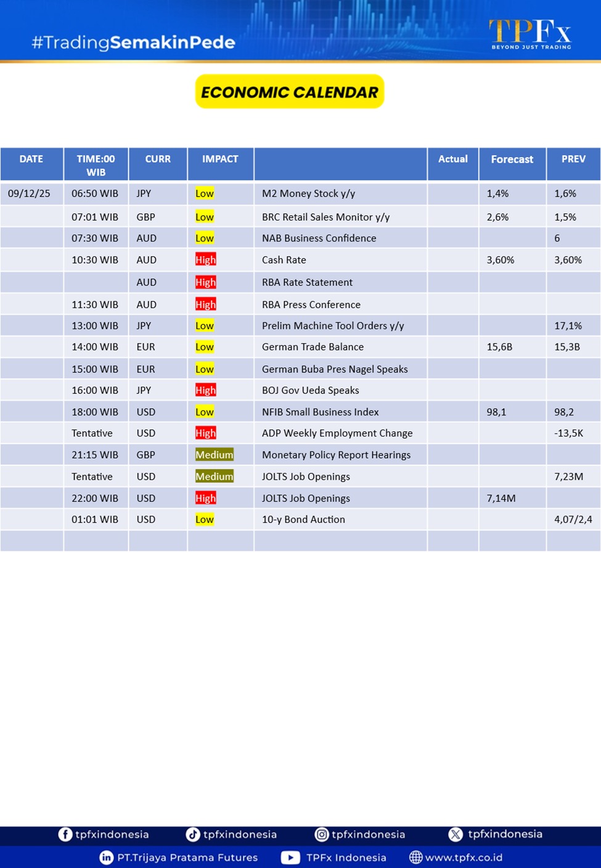Click the LinkedIn icon beside PT.Trijaya Pratama Futures
601x868 pixels.
click(x=107, y=858)
